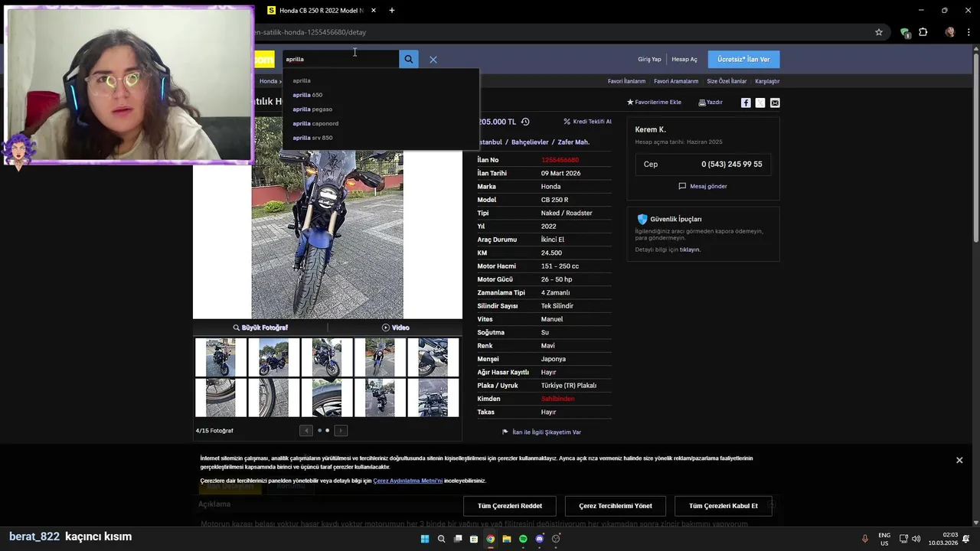
Task: Click Hesap Aç link
Action: [684, 59]
